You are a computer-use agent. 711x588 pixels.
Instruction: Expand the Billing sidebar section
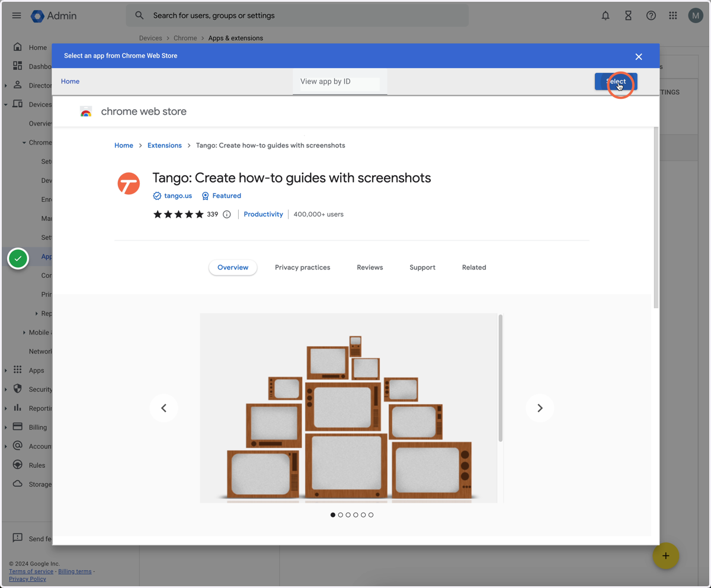[x=6, y=427]
